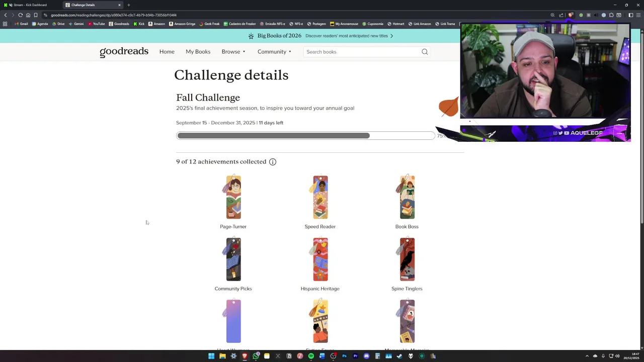Click '11 days left' text
This screenshot has width=644, height=362.
pos(271,123)
